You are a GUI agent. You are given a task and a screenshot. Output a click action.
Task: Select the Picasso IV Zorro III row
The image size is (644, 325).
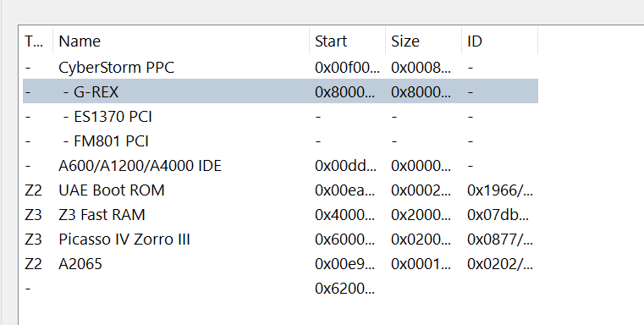point(280,240)
